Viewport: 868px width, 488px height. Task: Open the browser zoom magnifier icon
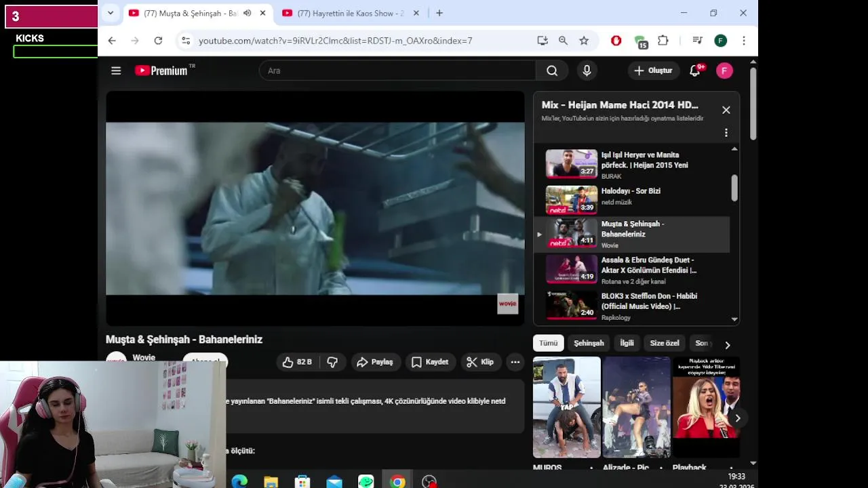563,41
